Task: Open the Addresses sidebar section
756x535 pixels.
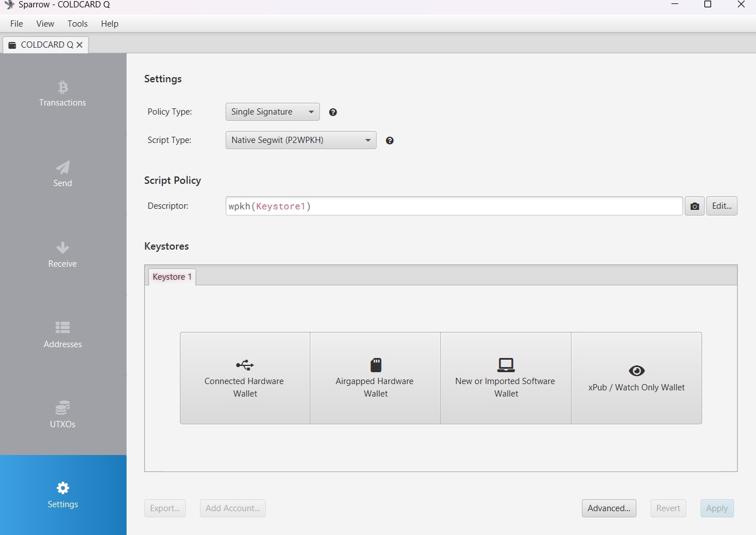Action: tap(62, 335)
